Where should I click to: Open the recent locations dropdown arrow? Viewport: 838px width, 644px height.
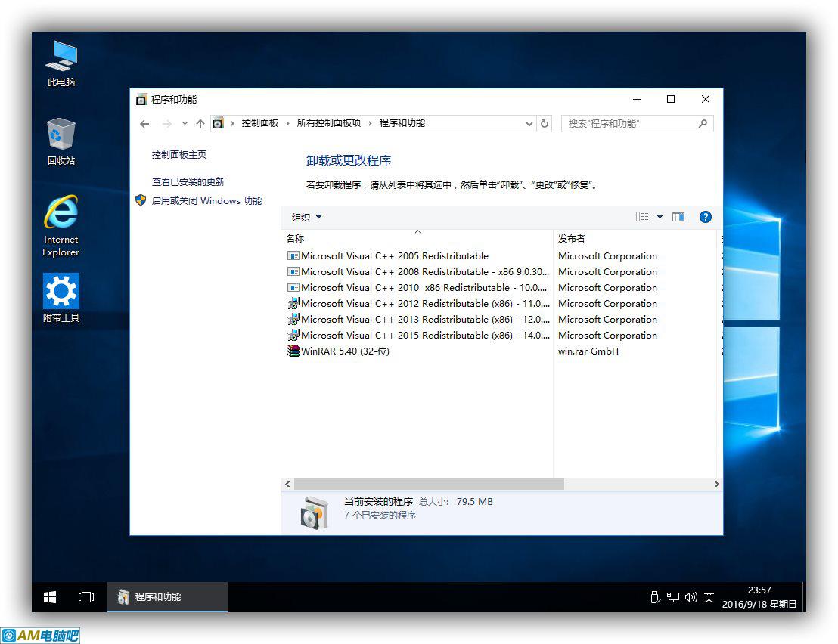[185, 123]
